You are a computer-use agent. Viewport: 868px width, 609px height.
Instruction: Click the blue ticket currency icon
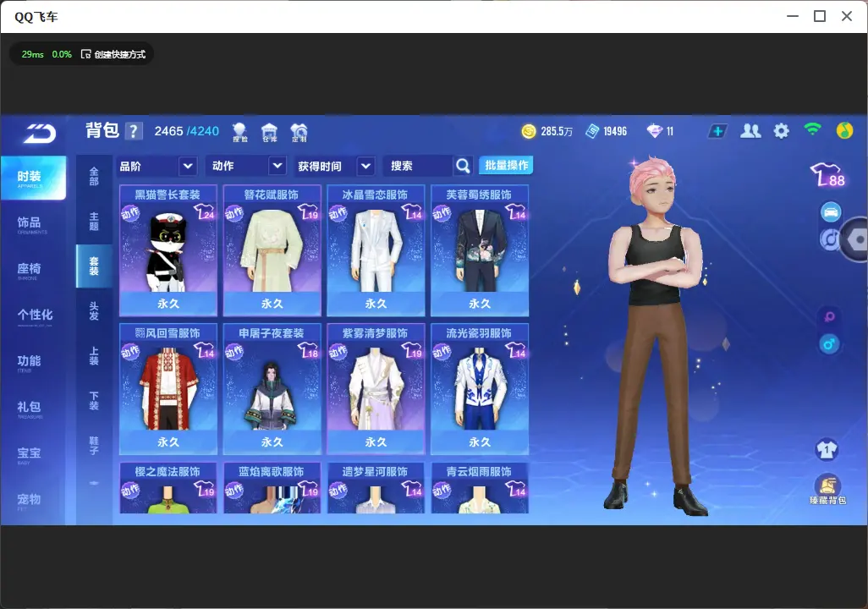point(591,131)
